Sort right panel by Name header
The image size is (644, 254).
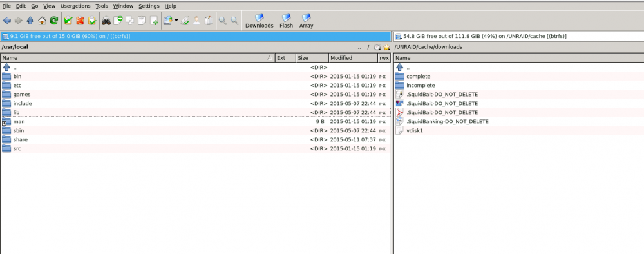pos(518,58)
